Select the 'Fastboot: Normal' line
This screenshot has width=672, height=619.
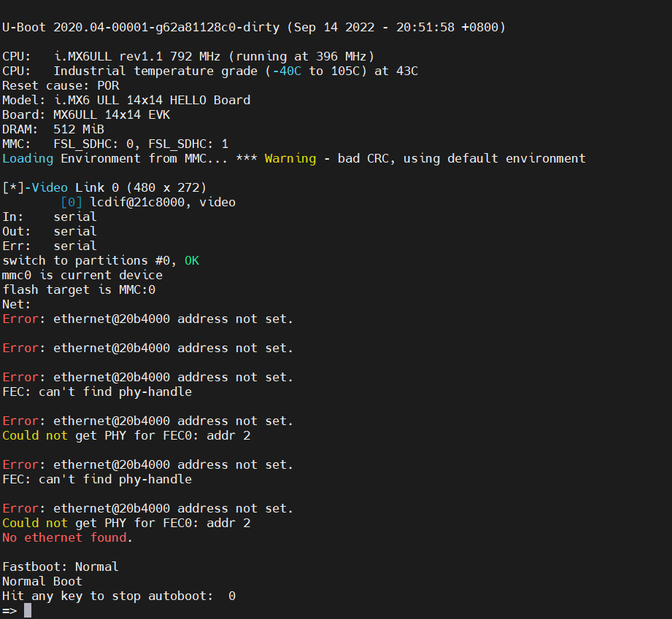(61, 567)
